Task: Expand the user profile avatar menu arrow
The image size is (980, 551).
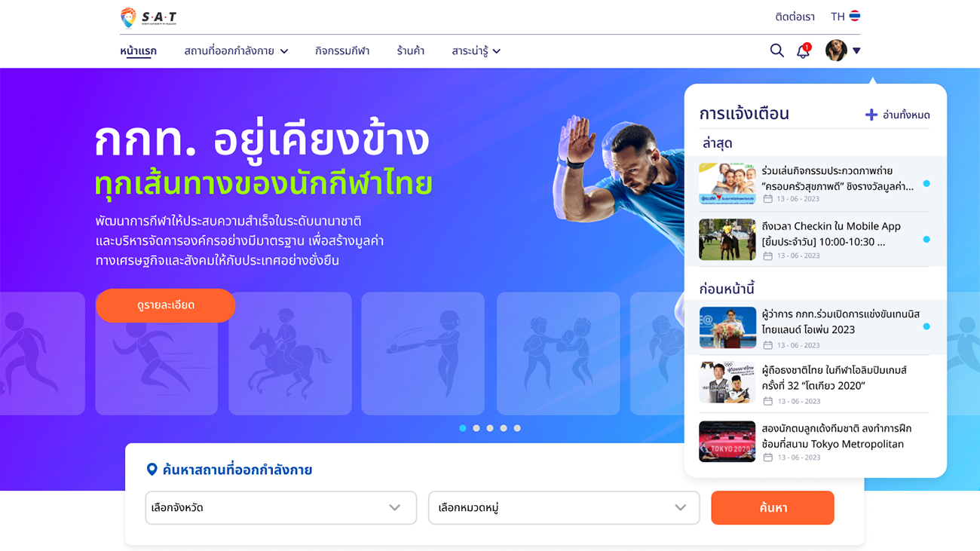Action: [856, 51]
